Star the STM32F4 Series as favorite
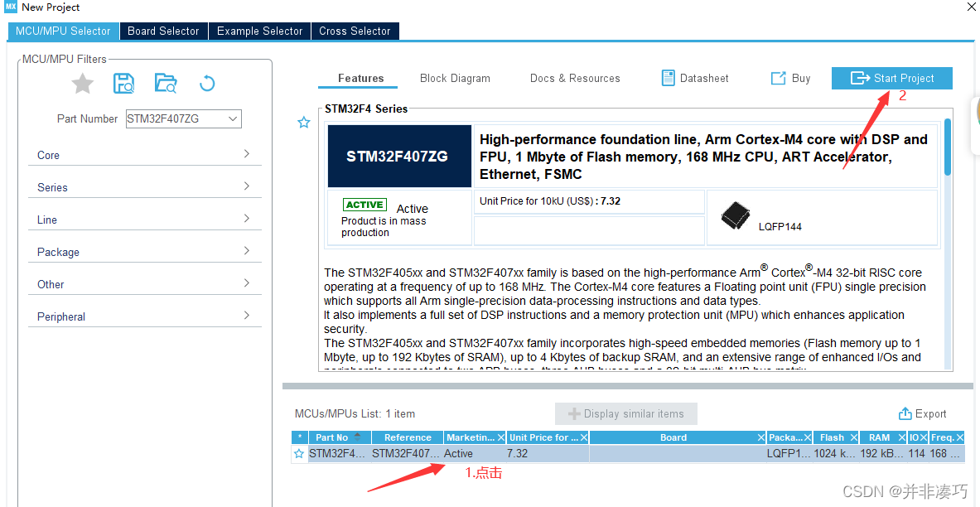The width and height of the screenshot is (980, 507). [x=304, y=123]
